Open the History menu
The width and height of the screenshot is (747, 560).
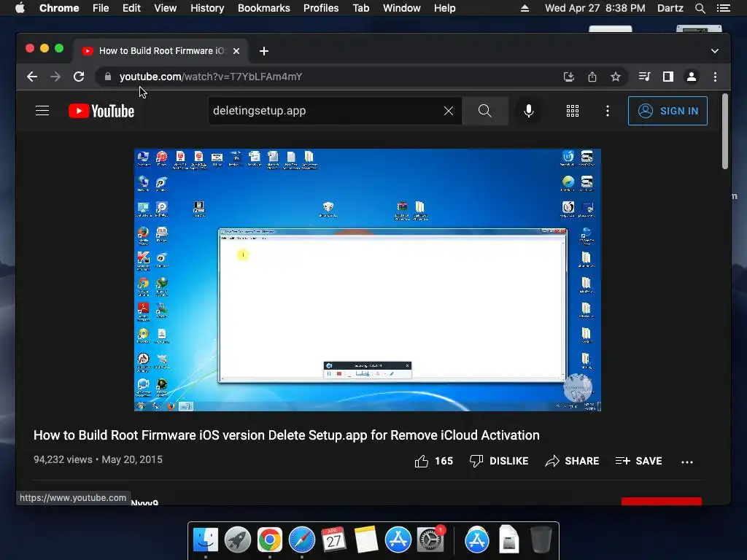pos(207,8)
